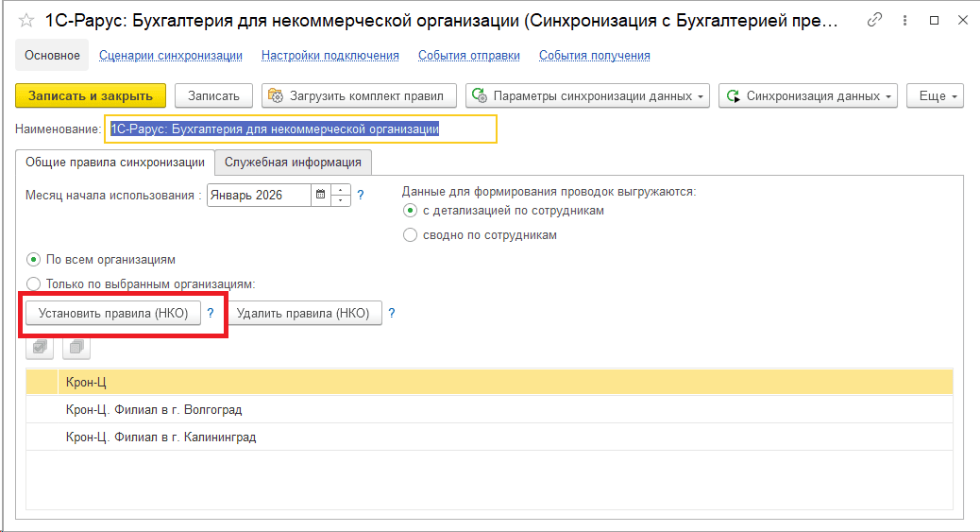
Task: Expand Параметры синхронизации данных dropdown
Action: pos(587,95)
